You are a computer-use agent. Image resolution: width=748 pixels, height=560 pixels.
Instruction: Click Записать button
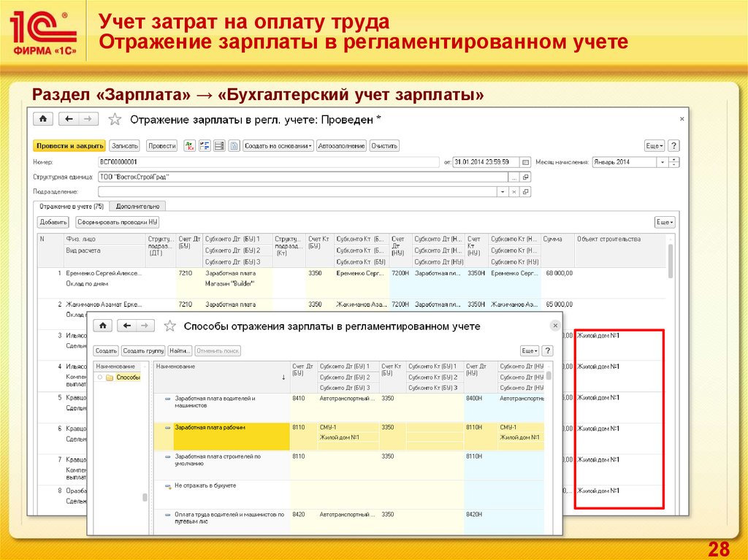pyautogui.click(x=125, y=146)
